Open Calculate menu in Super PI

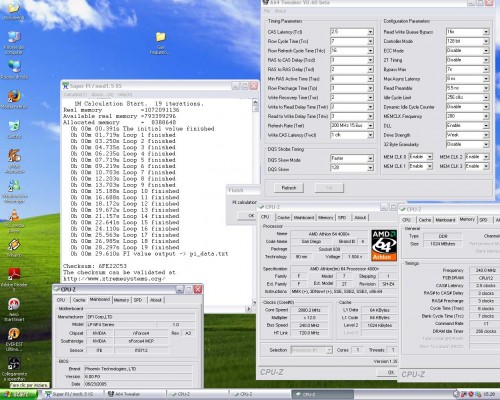(75, 94)
